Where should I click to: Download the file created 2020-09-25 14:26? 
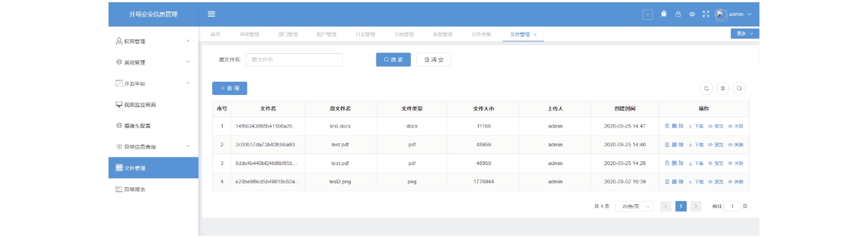coord(696,163)
